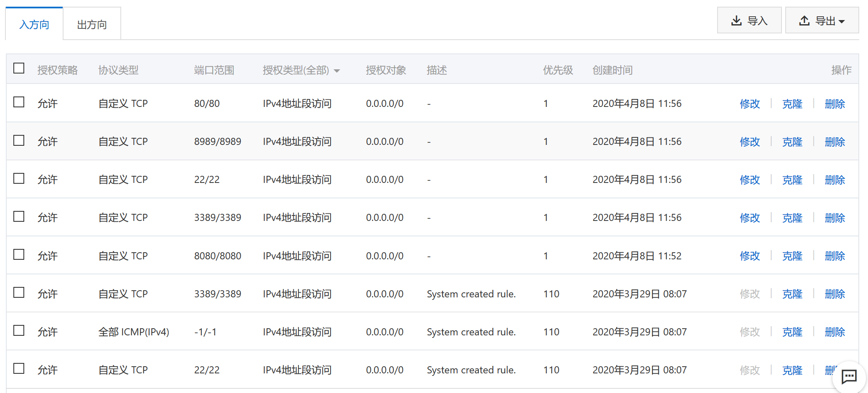Click 修改 for the 80/80 rule

(750, 104)
